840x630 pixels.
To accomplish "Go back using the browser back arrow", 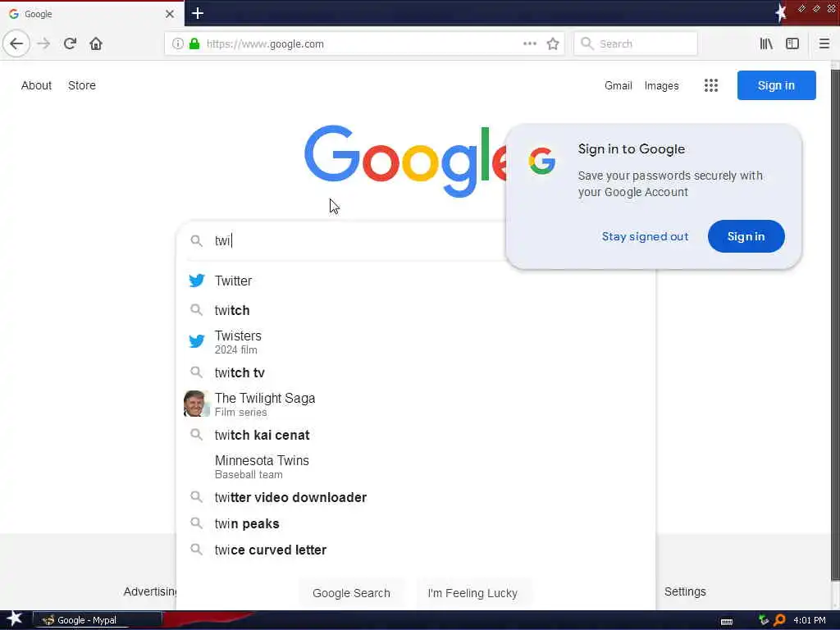I will click(16, 43).
